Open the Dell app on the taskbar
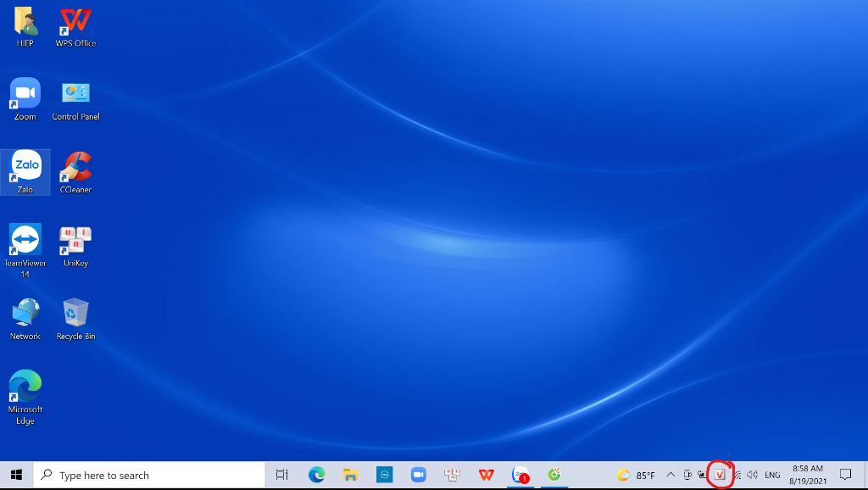Viewport: 868px width, 490px height. point(384,475)
